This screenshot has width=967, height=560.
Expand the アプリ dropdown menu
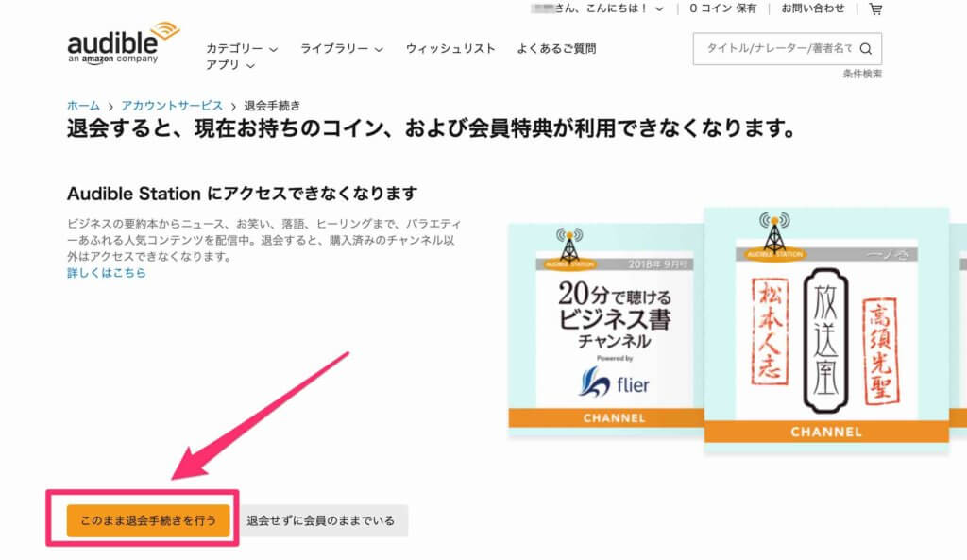(x=230, y=65)
